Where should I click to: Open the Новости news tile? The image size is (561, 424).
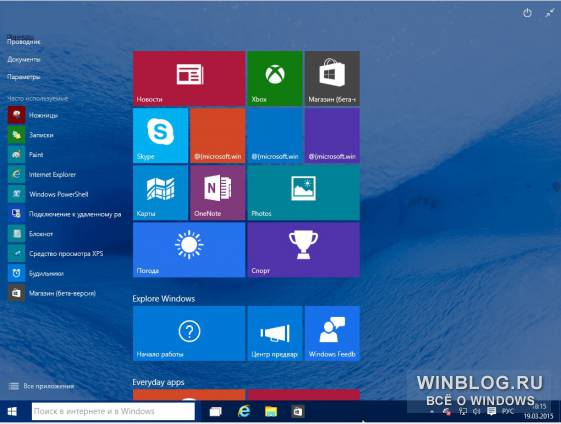click(189, 78)
